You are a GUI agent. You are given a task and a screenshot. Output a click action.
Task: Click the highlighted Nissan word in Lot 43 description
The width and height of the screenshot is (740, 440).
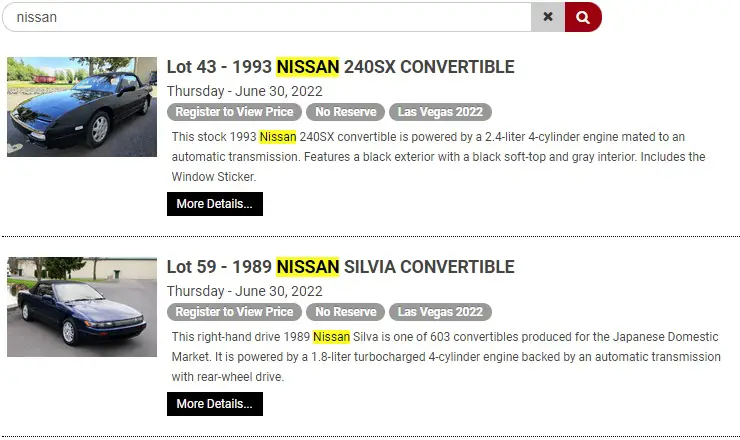(278, 137)
